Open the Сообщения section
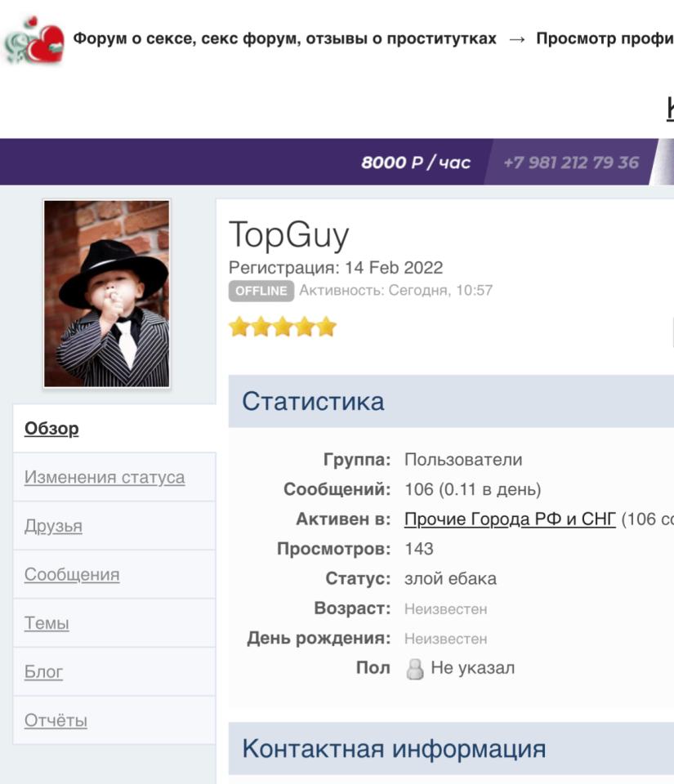This screenshot has height=784, width=674. pyautogui.click(x=72, y=574)
